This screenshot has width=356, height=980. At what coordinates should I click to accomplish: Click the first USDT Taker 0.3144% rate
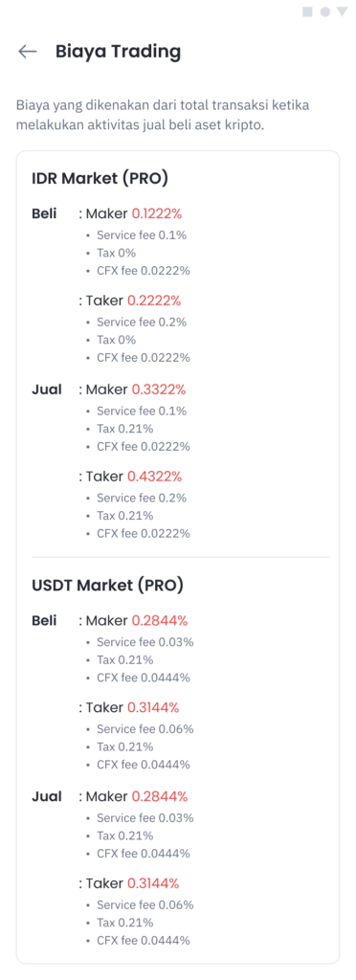(x=154, y=707)
